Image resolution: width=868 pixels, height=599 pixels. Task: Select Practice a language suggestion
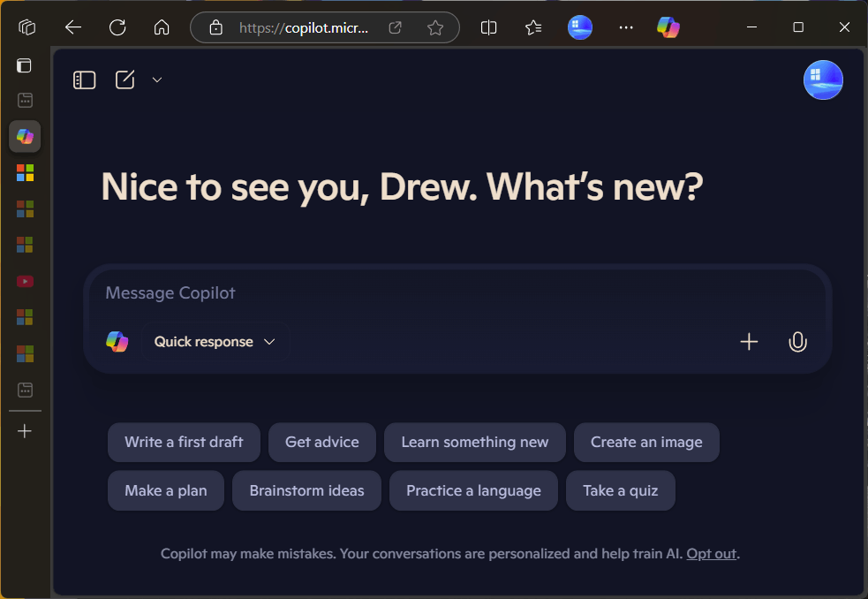tap(474, 491)
